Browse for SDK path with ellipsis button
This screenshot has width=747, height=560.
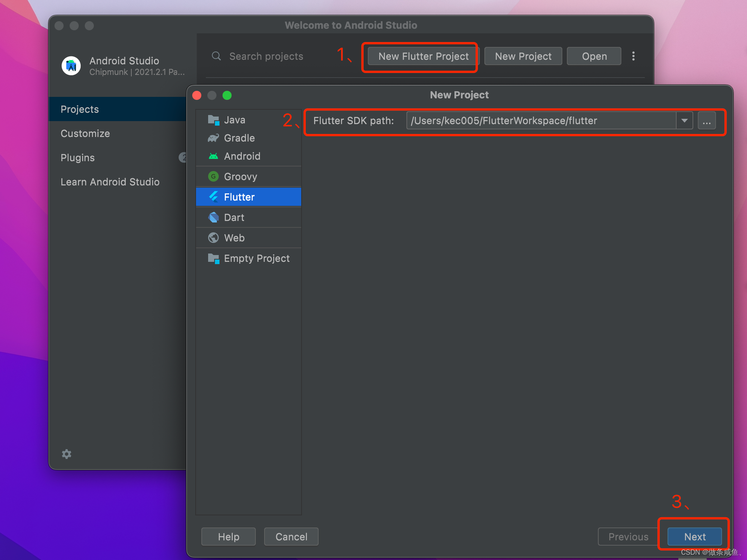pos(707,121)
